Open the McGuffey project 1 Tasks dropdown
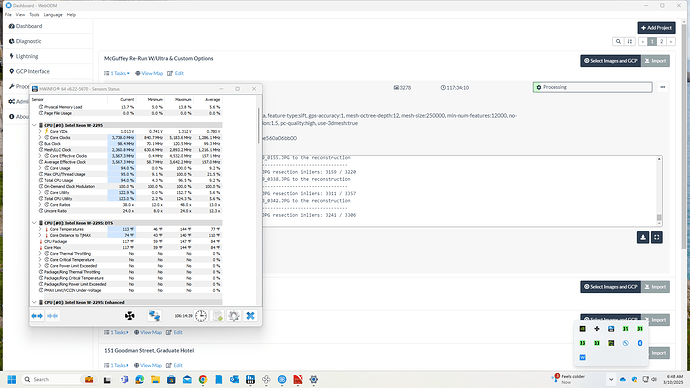The image size is (690, 388). [x=117, y=73]
